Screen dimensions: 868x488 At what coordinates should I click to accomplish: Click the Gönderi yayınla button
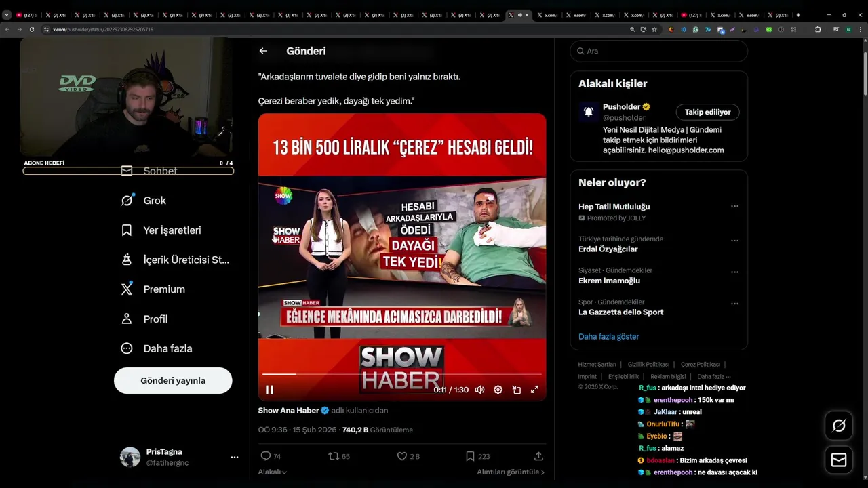[173, 380]
